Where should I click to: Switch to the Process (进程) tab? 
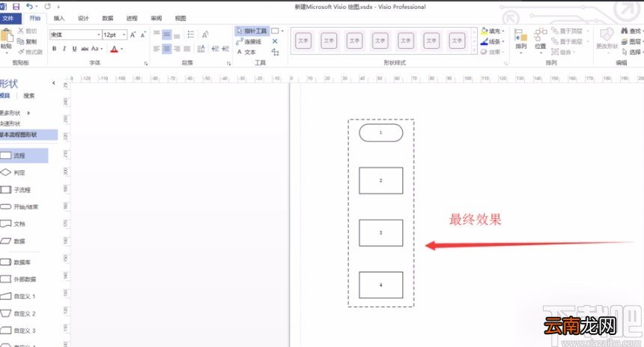click(132, 18)
